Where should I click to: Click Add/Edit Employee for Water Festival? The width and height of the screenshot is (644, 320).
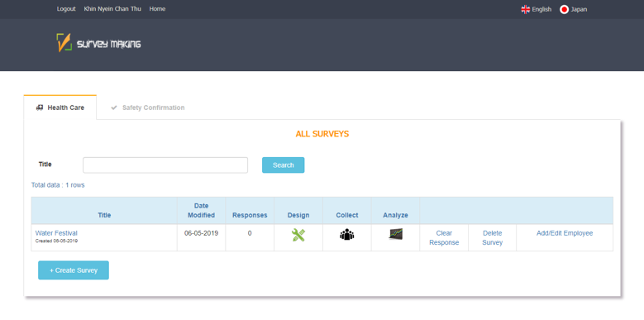565,233
